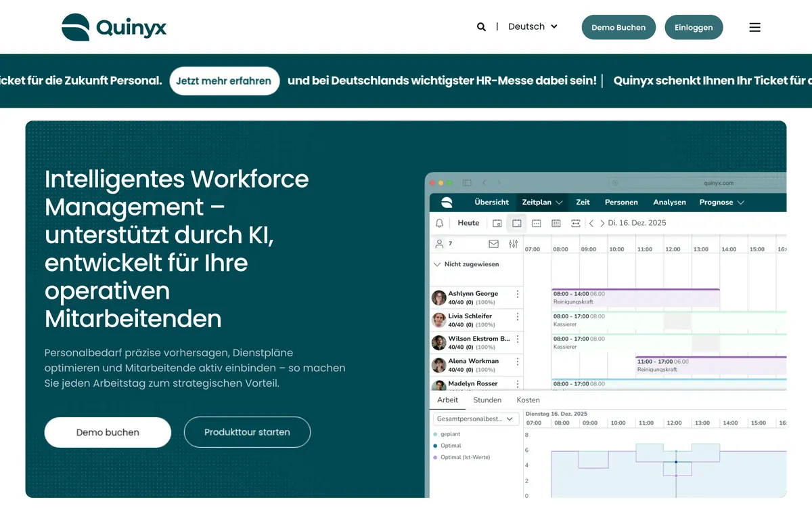Click the employee count person icon
Viewport: 812px width, 508px height.
(x=439, y=243)
